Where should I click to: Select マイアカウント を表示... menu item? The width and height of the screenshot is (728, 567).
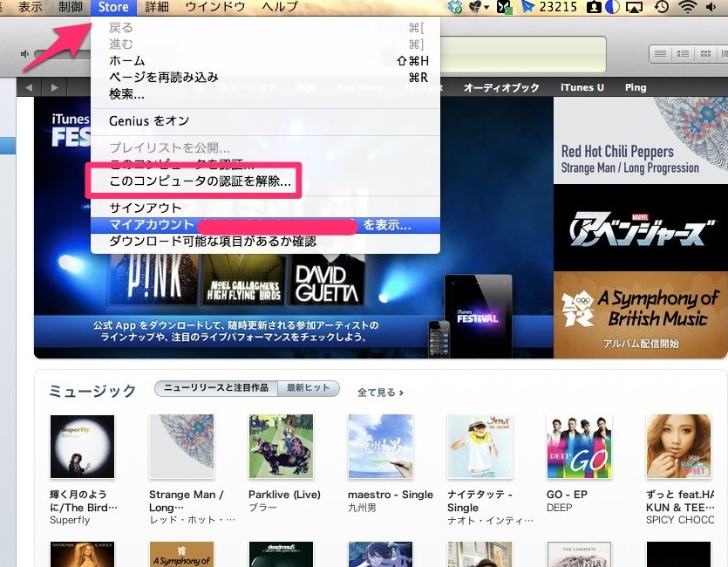click(x=265, y=225)
